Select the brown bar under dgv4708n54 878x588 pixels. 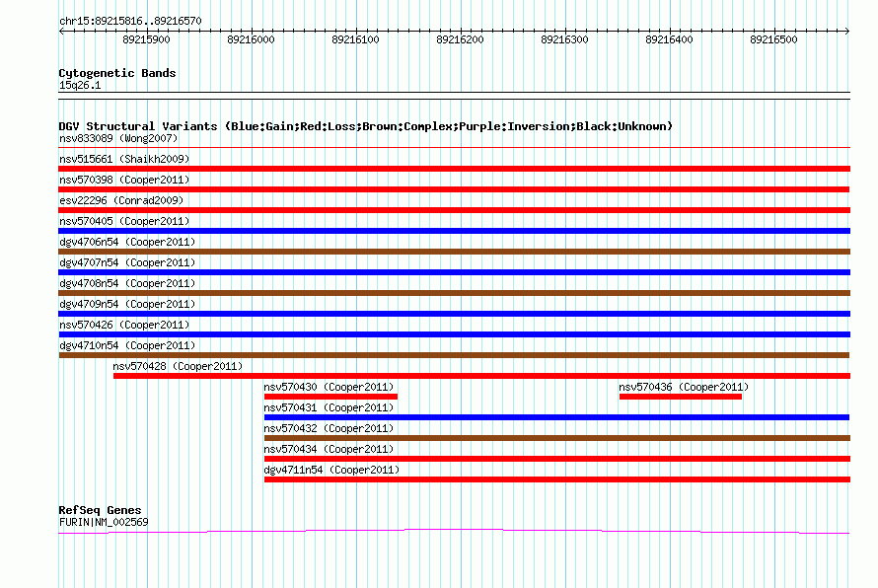coord(454,293)
